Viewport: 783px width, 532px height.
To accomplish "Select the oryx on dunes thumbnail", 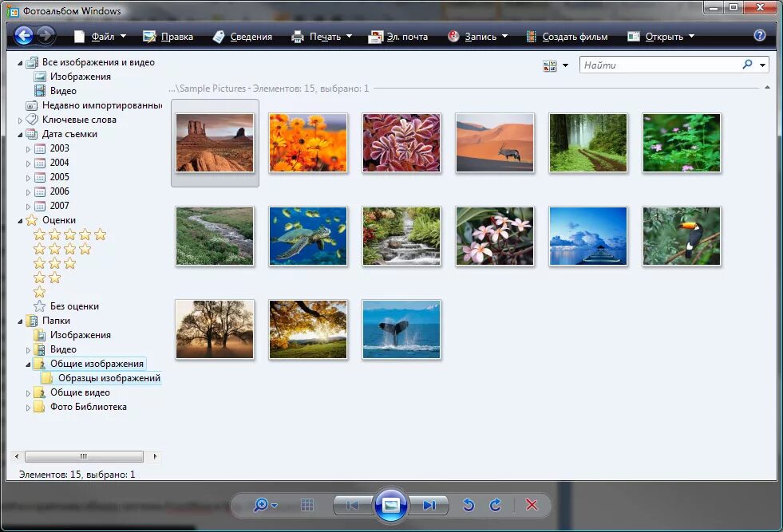I will (495, 143).
